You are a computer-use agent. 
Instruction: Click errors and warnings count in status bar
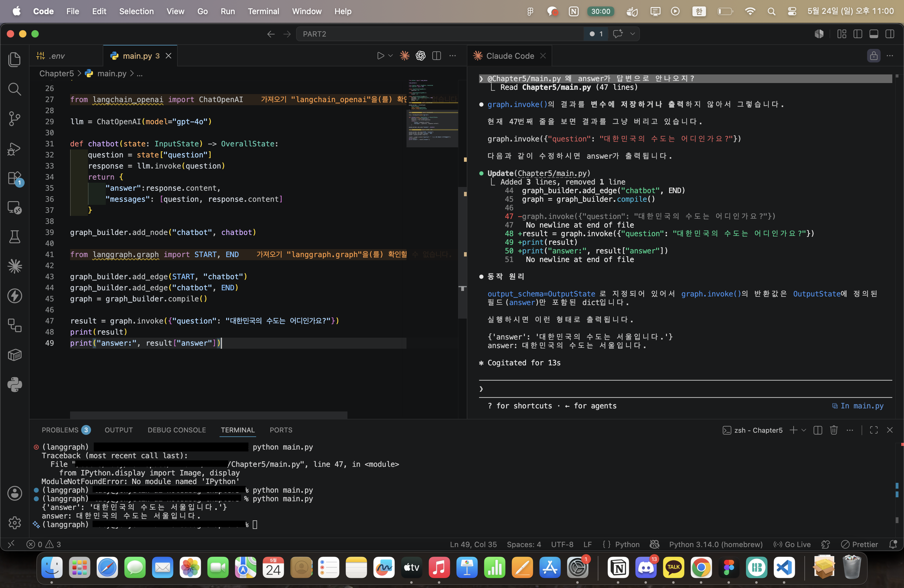click(x=44, y=544)
